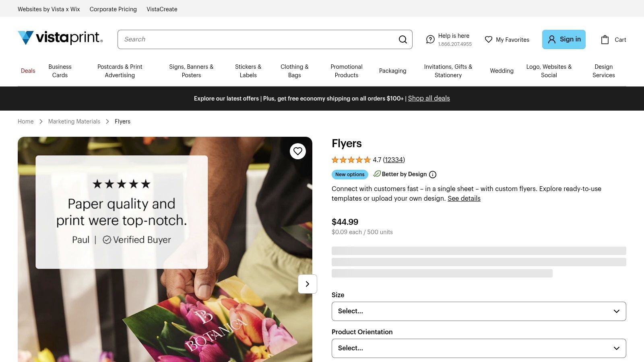Go to Marketing Materials breadcrumb
Viewport: 644px width, 362px height.
(x=74, y=121)
